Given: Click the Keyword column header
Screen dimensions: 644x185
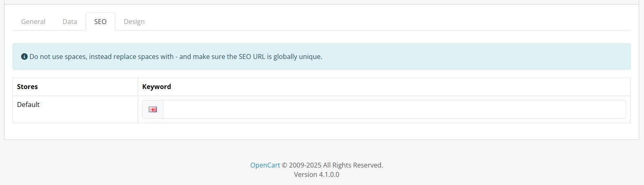Looking at the screenshot, I should (156, 87).
